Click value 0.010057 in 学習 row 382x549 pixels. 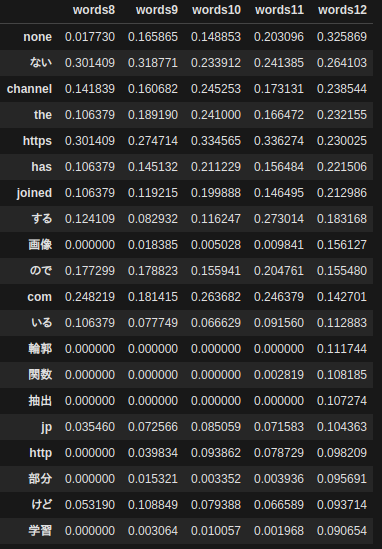click(216, 531)
